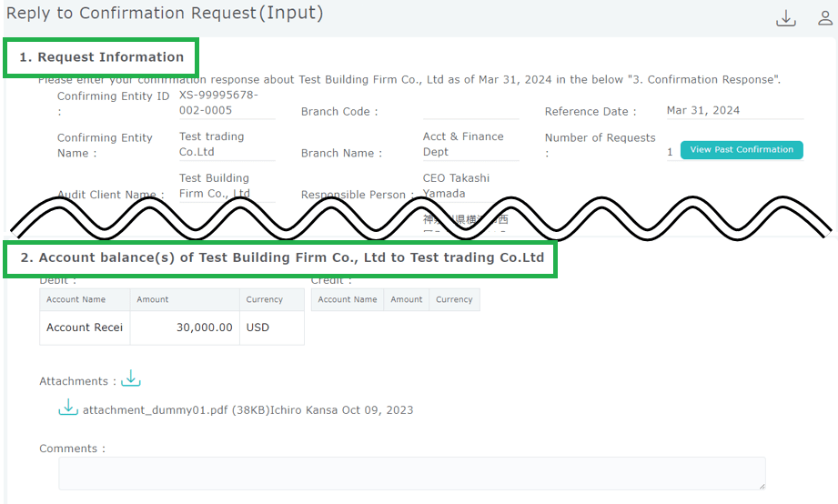Click the 1. Request Information section heading

pyautogui.click(x=102, y=57)
